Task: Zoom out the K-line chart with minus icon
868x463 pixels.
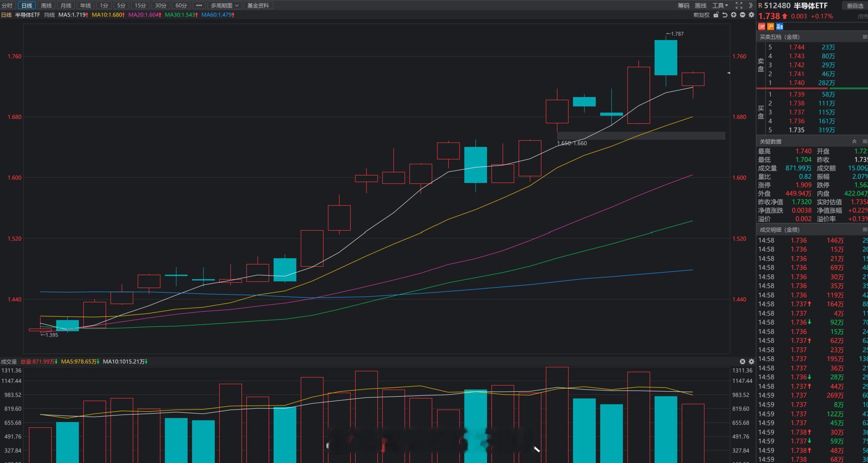Action: [742, 15]
